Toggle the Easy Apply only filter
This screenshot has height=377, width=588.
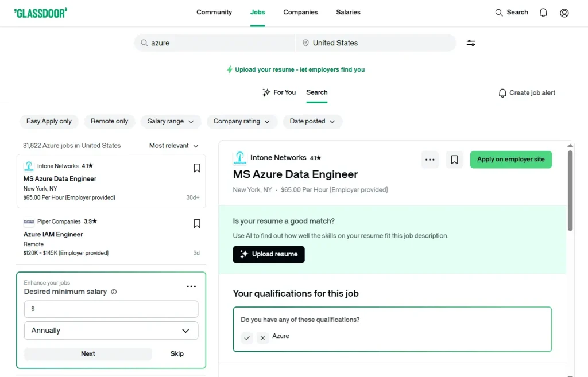pos(49,121)
